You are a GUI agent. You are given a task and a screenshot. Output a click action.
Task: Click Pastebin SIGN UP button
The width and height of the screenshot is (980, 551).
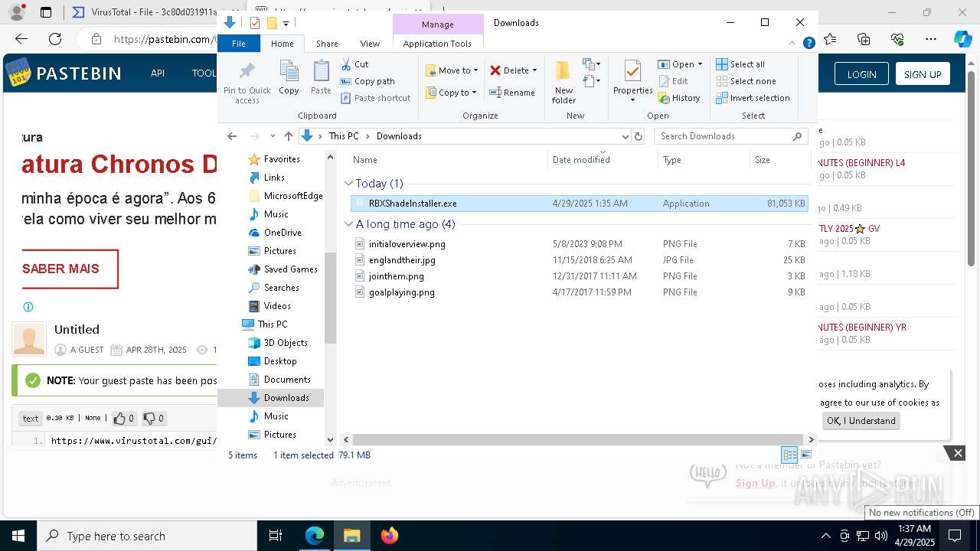[923, 74]
